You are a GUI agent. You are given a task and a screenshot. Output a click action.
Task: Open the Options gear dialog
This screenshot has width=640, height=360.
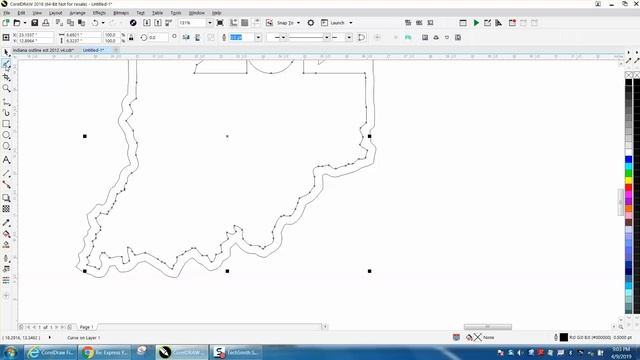pos(311,23)
